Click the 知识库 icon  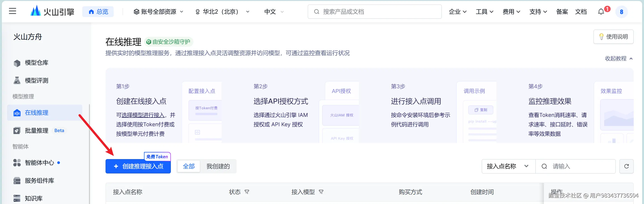pos(17,198)
